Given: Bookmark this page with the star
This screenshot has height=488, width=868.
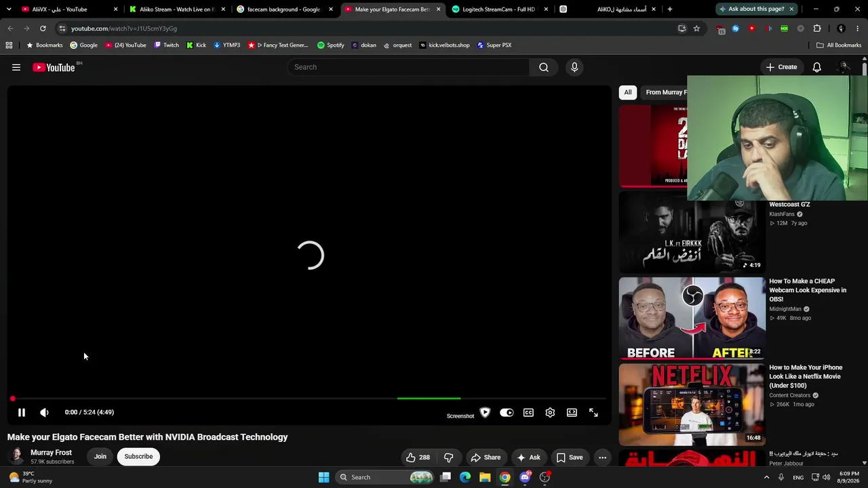Looking at the screenshot, I should [696, 28].
